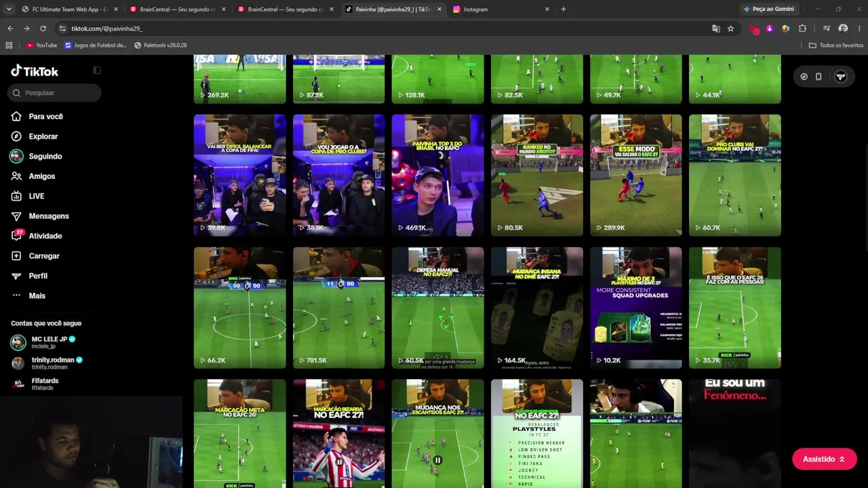Viewport: 868px width, 488px height.
Task: Open video 'Esse modo vai salvar o EAFC 27'
Action: coord(635,175)
